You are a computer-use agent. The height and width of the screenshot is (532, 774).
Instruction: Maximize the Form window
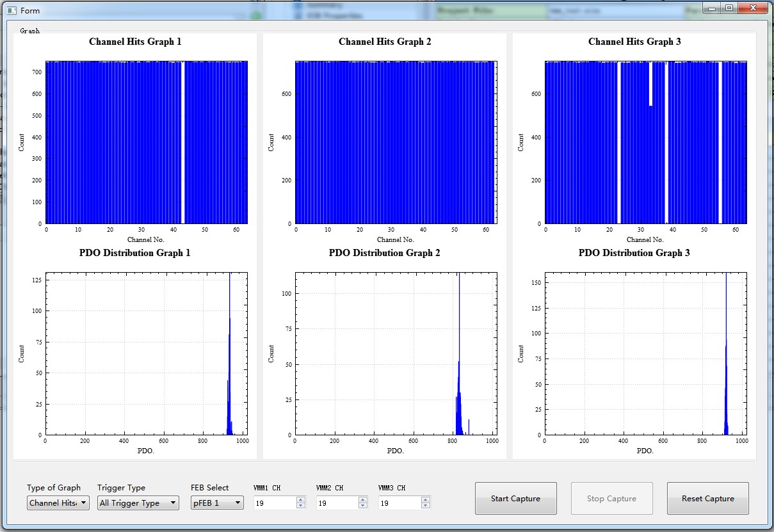click(729, 8)
